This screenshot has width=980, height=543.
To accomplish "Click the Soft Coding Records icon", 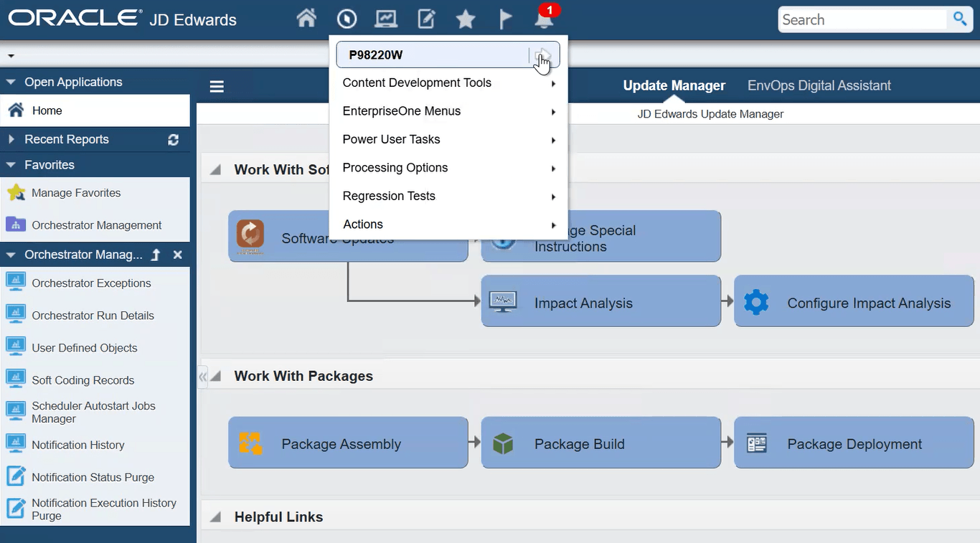I will click(x=16, y=379).
